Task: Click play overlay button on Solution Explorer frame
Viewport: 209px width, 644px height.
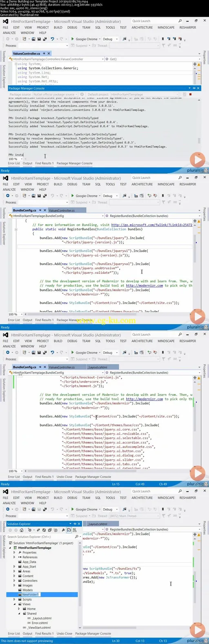Action: pyautogui.click(x=198, y=630)
